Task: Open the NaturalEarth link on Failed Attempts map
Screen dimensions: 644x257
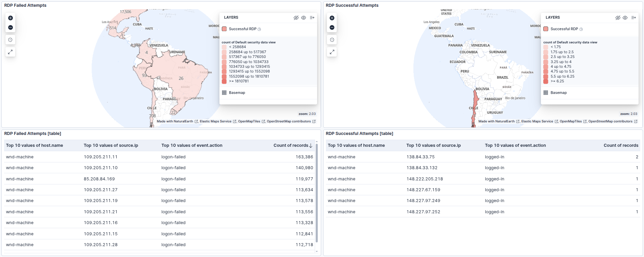Action: 177,121
